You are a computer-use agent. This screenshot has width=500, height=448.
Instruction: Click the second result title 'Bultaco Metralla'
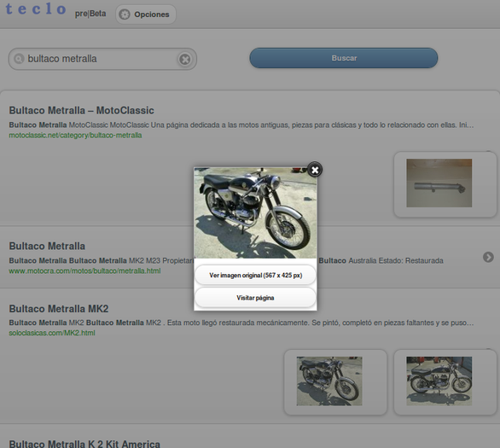point(47,246)
